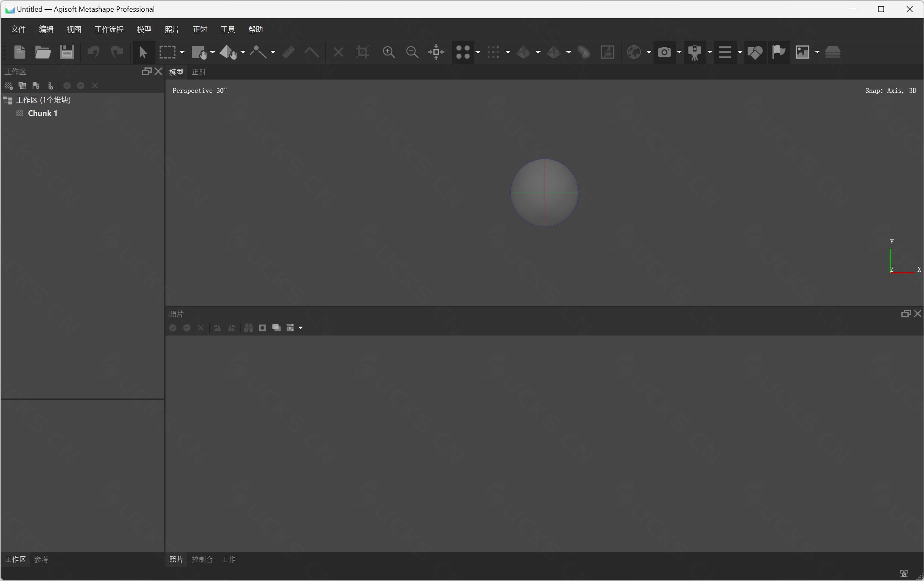
Task: Open the Draw polyline tool dropdown arrow
Action: pyautogui.click(x=273, y=52)
